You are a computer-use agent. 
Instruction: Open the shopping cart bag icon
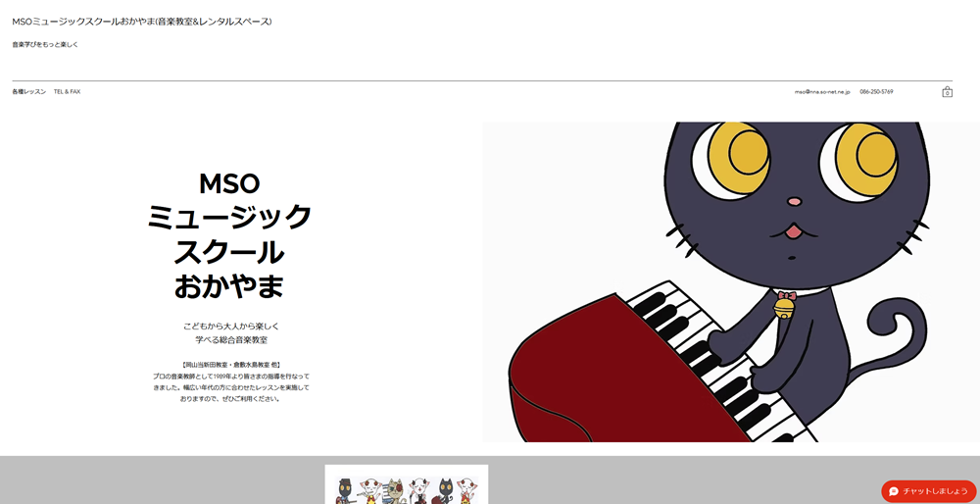coord(947,92)
